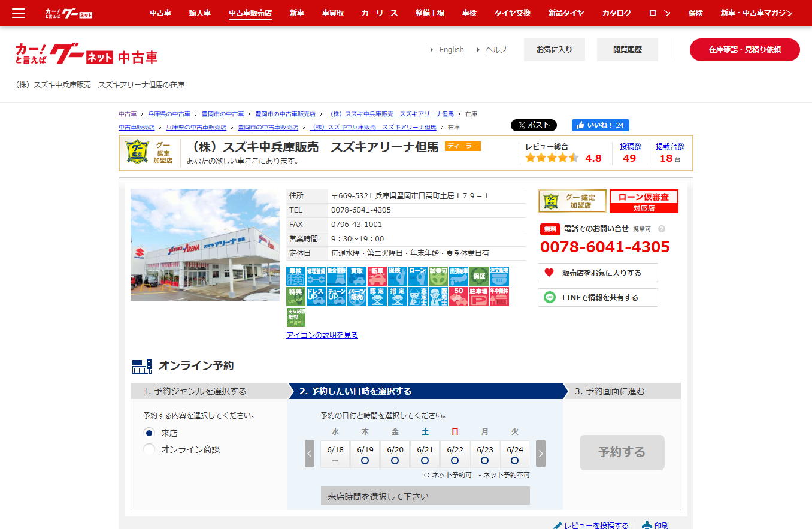This screenshot has width=812, height=529.
Task: Click the 支払総額推奨 icon
Action: [296, 317]
